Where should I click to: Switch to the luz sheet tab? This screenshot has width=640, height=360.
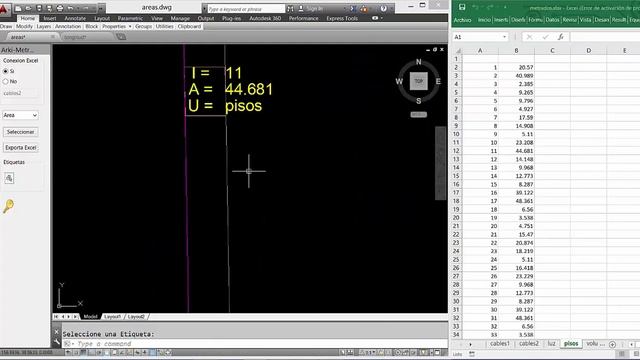[x=551, y=344]
